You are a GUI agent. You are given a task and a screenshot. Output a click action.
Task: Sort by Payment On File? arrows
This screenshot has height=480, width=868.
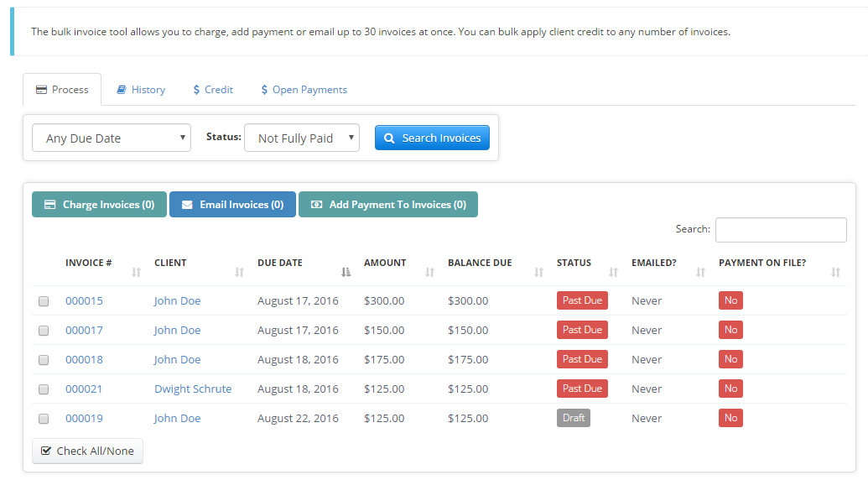pos(836,272)
